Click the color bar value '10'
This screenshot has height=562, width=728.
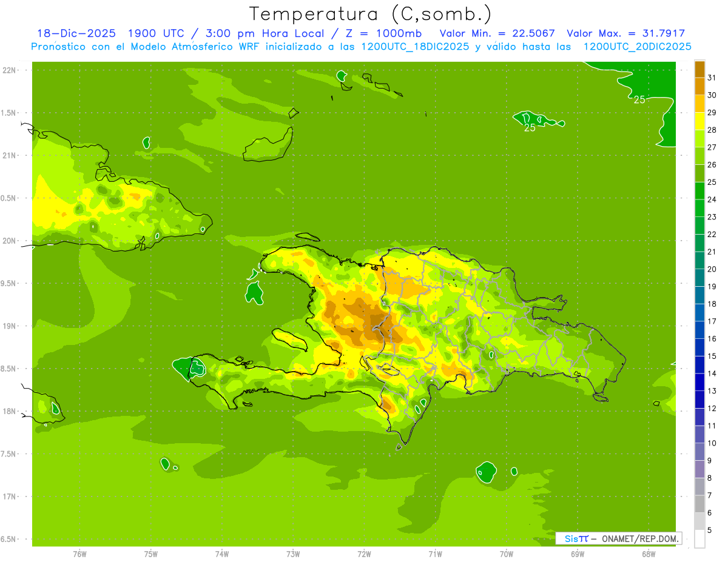click(712, 443)
